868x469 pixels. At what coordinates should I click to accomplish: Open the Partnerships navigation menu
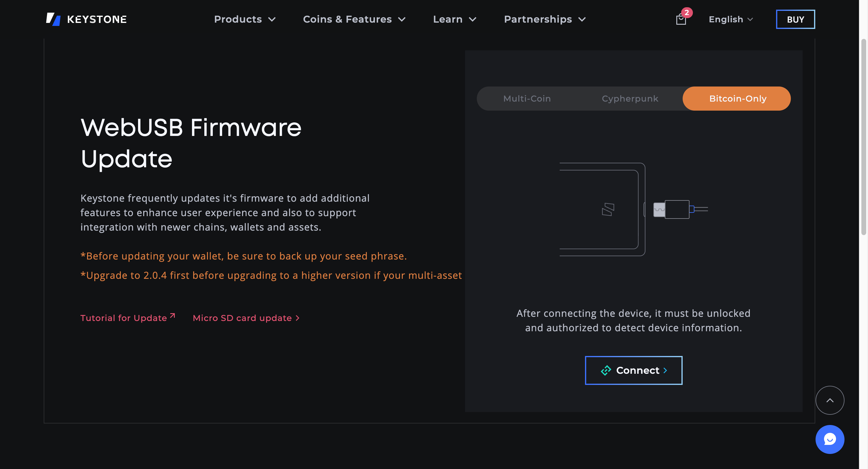click(x=545, y=19)
